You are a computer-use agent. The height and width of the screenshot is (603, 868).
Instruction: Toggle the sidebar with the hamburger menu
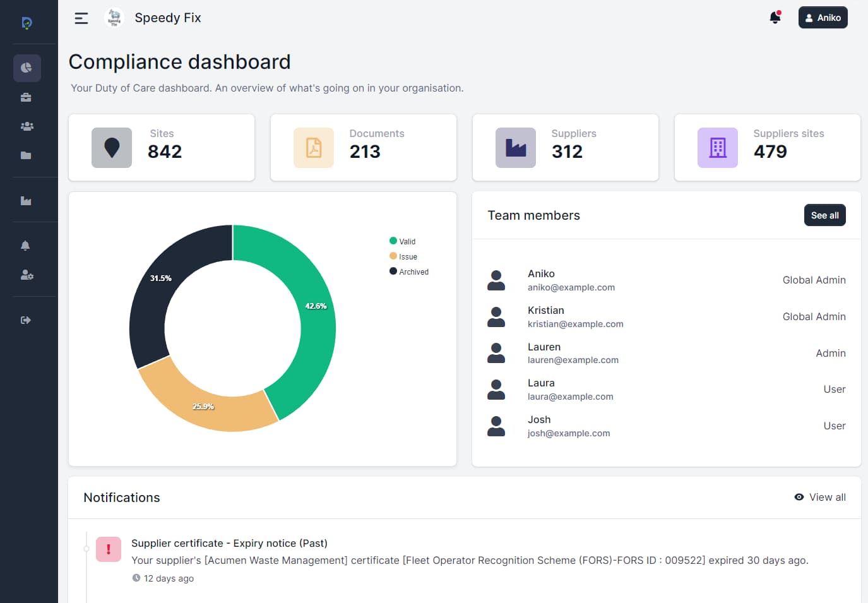(81, 18)
